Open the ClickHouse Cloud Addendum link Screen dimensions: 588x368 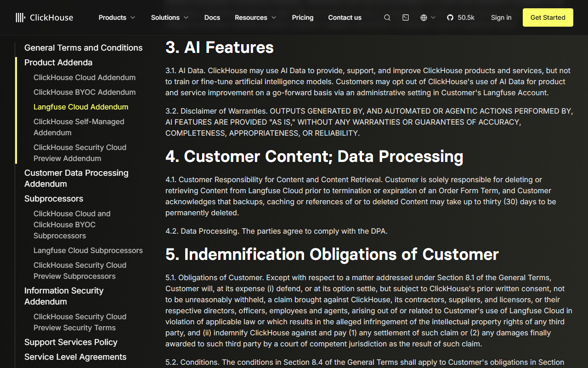pyautogui.click(x=85, y=77)
